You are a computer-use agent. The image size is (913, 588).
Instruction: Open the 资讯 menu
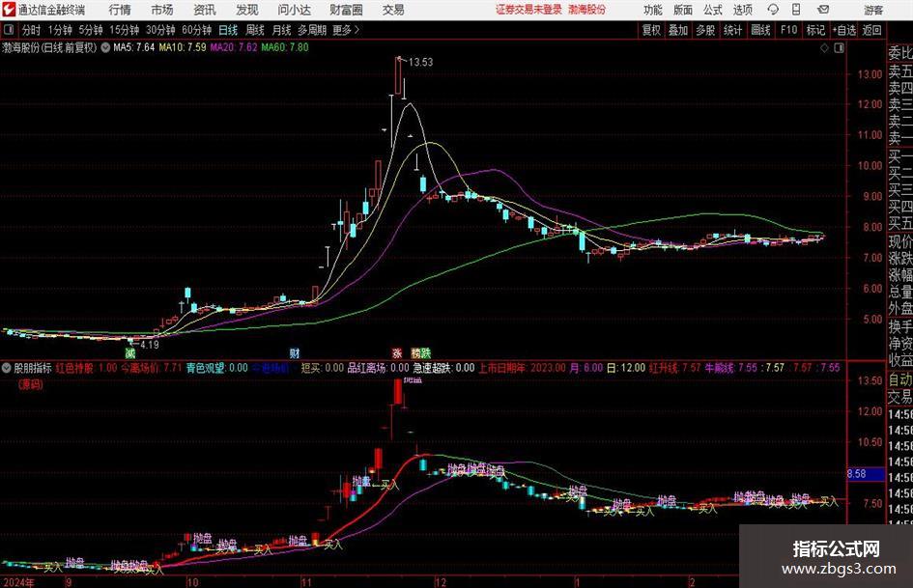205,10
